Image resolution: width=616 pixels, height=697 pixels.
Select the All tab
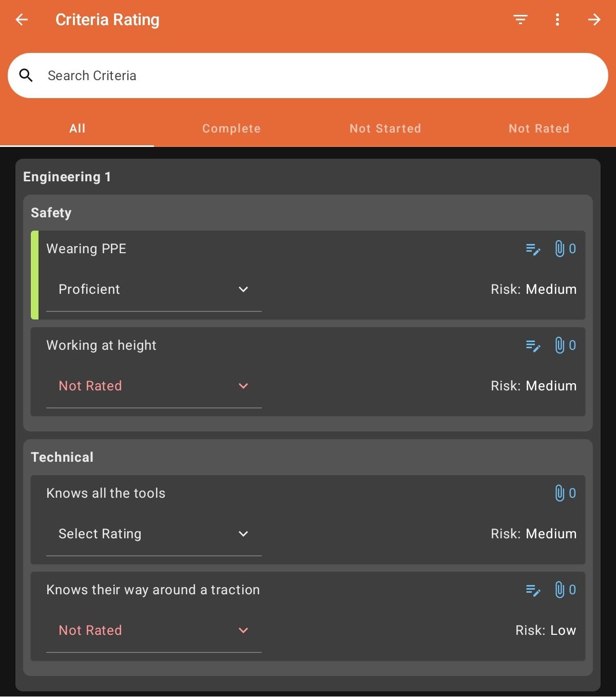(x=77, y=128)
